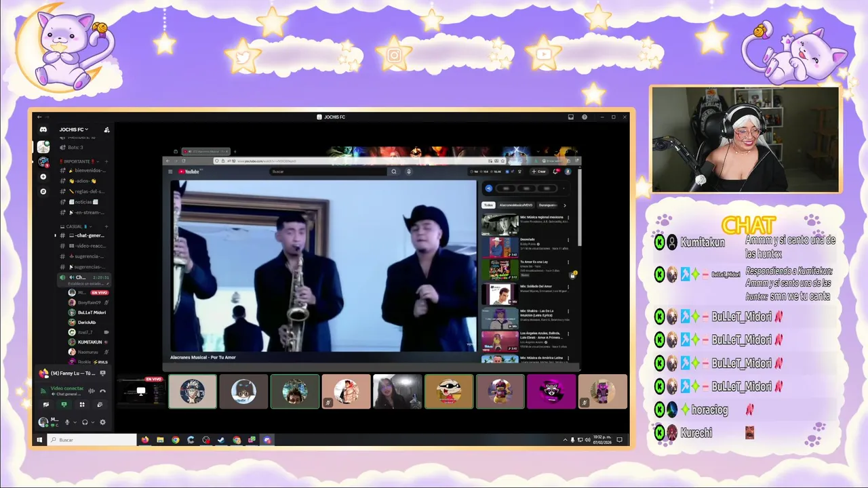Open the activities icon in voice panel
This screenshot has height=488, width=868.
tap(82, 405)
